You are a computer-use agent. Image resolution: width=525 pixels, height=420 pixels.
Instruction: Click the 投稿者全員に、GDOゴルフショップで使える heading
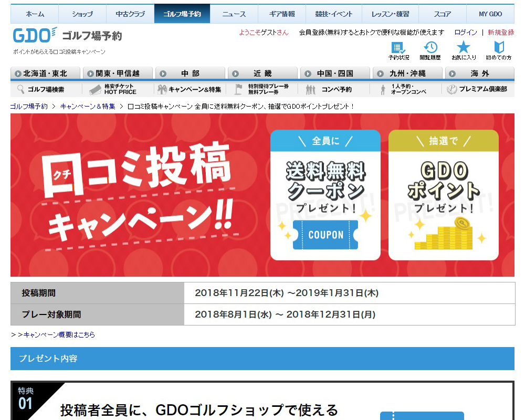pyautogui.click(x=199, y=410)
